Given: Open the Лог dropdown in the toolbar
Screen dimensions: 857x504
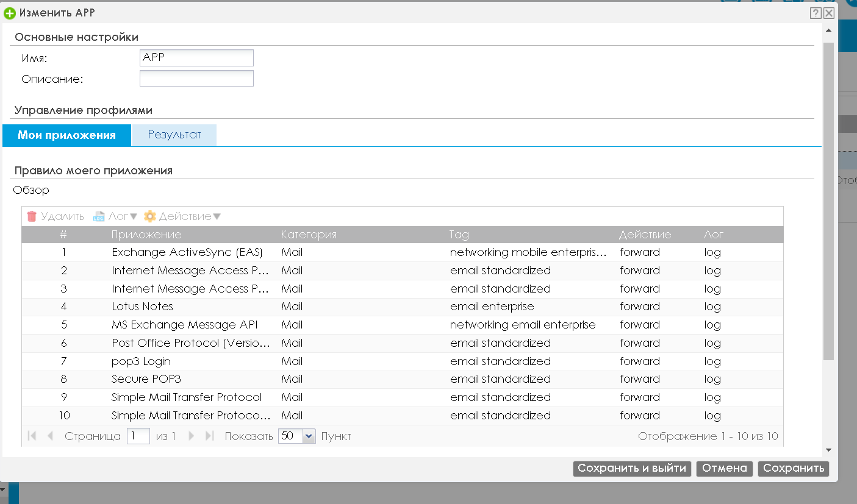Looking at the screenshot, I should click(x=115, y=216).
